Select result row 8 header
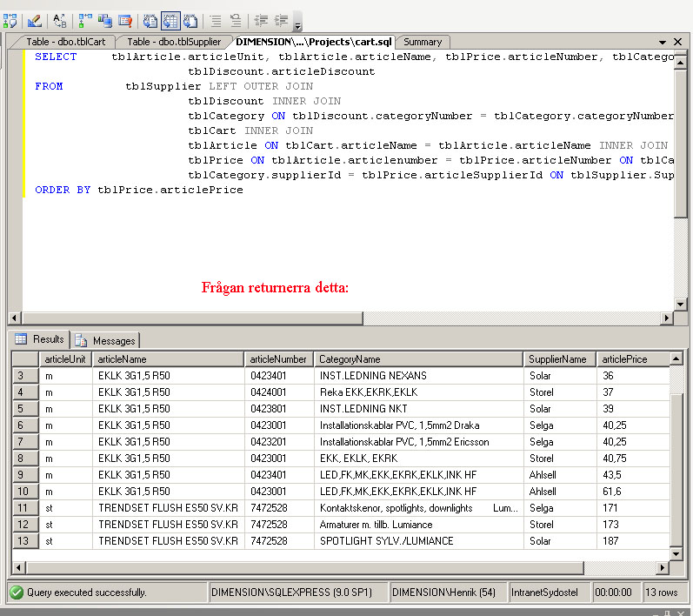The image size is (693, 616). 25,459
